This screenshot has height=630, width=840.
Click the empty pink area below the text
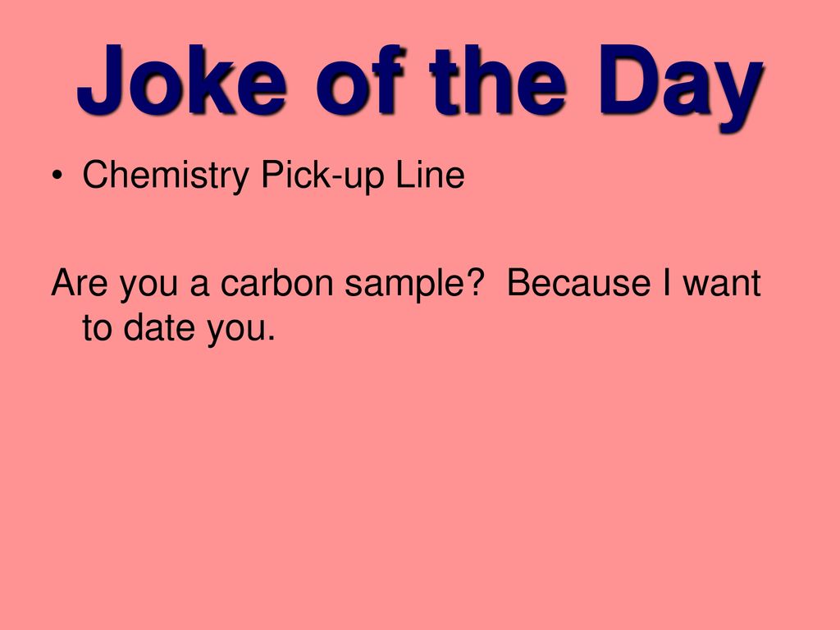coord(420,482)
